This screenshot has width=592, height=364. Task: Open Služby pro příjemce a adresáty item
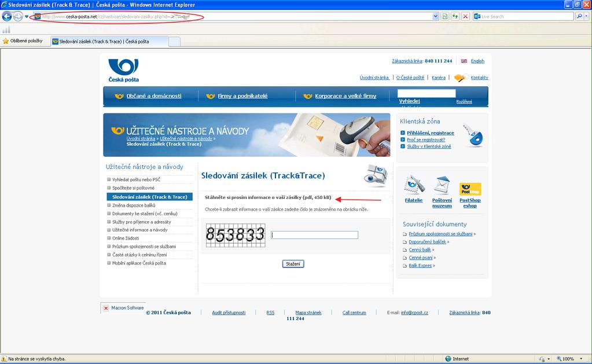[x=142, y=222]
